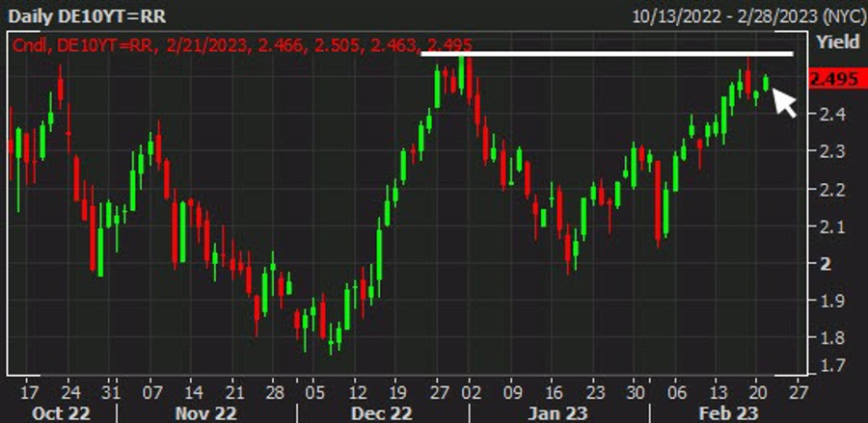The height and width of the screenshot is (423, 868).
Task: Click the date range '10/13/2022 - 2/28/2023 (NYC)'
Action: (749, 16)
